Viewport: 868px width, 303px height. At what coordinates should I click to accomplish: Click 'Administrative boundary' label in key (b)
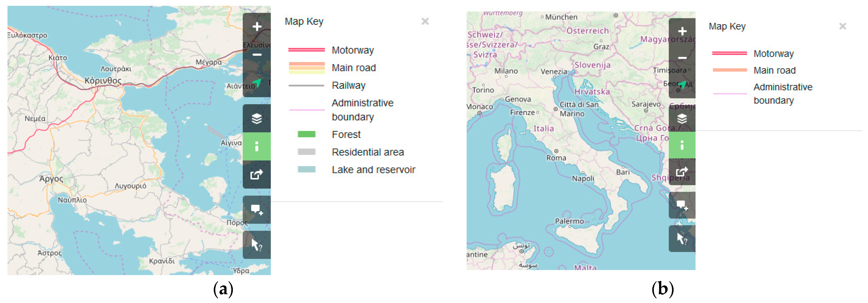(x=783, y=94)
